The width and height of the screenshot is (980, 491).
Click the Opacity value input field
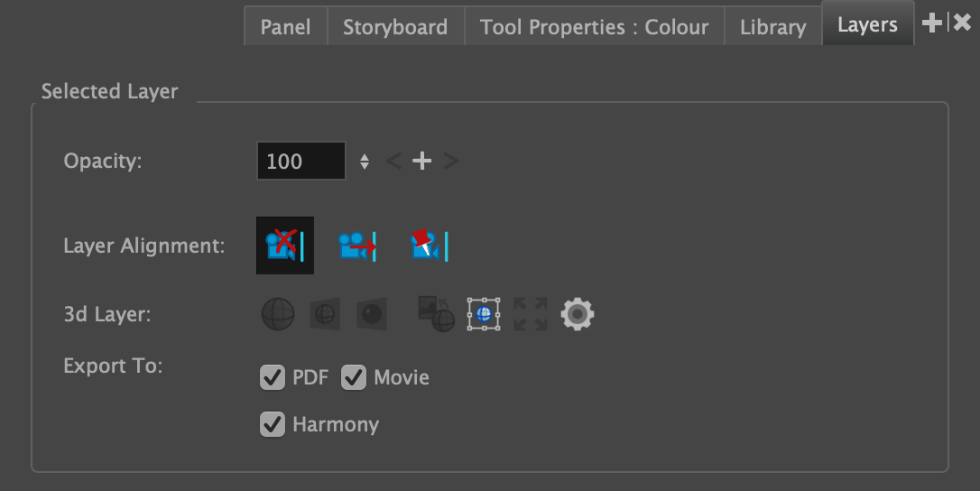[300, 162]
